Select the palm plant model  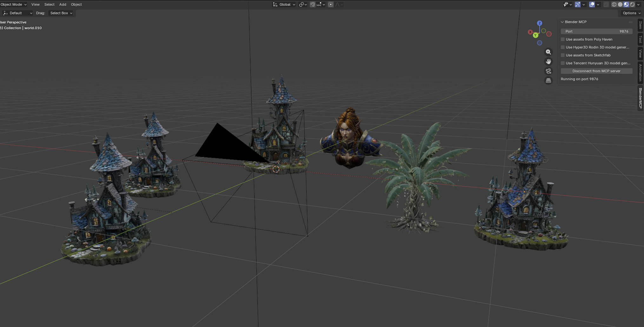click(418, 178)
